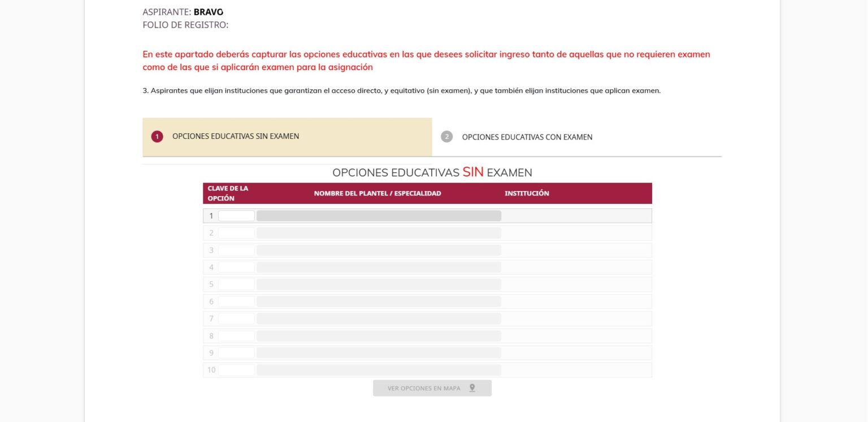868x422 pixels.
Task: Switch to the Opciones Educativas Con Examen tab
Action: [527, 137]
